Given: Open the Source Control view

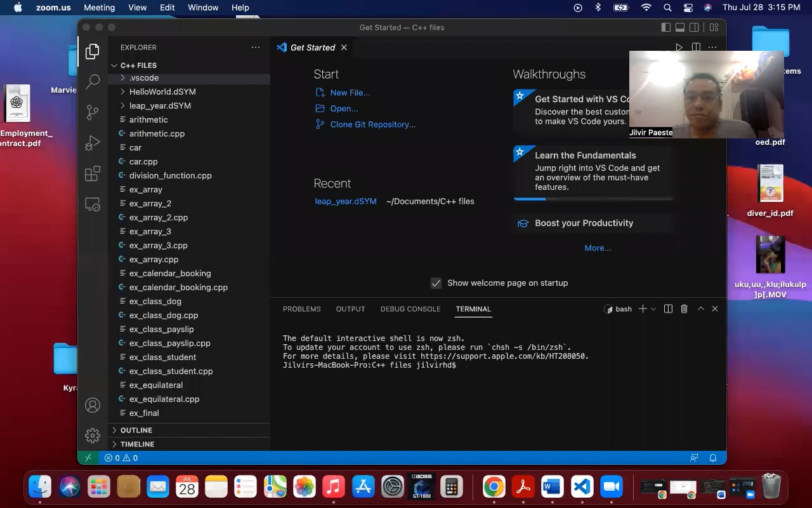Looking at the screenshot, I should (93, 112).
